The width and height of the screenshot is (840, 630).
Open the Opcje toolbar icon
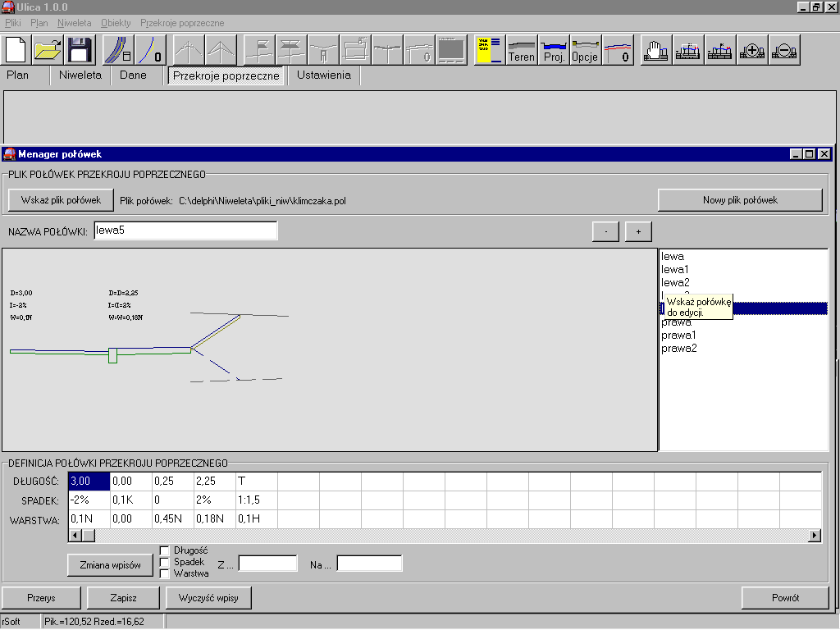(585, 50)
